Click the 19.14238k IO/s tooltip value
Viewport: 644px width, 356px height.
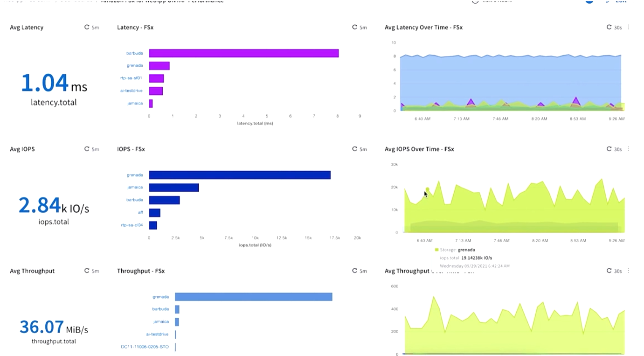point(477,258)
